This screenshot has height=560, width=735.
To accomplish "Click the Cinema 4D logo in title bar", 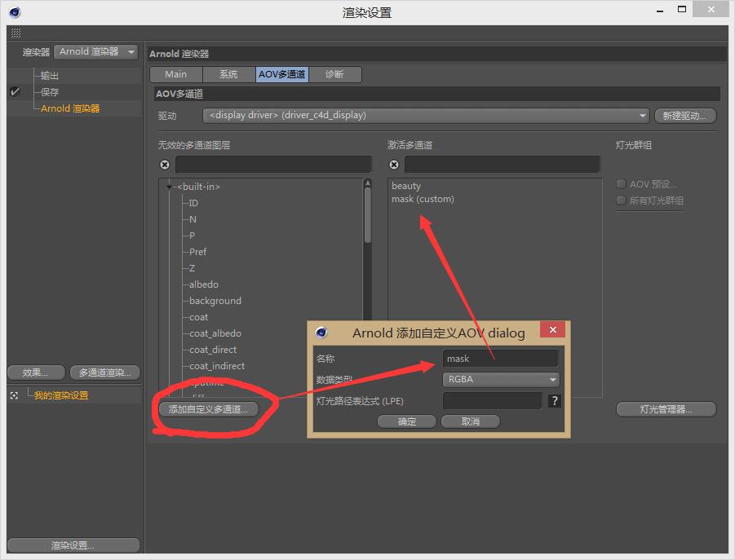I will (15, 12).
